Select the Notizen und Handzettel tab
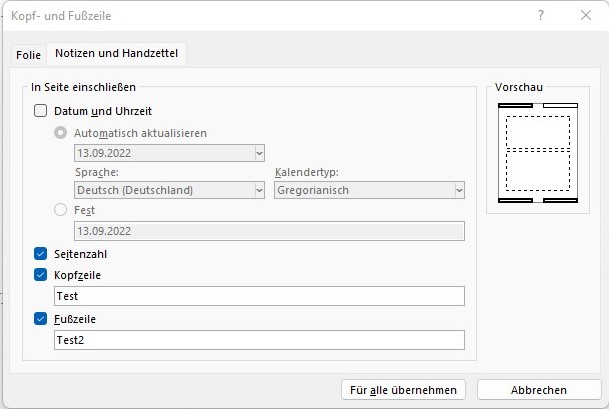Screen dimensions: 609x409 coord(117,53)
